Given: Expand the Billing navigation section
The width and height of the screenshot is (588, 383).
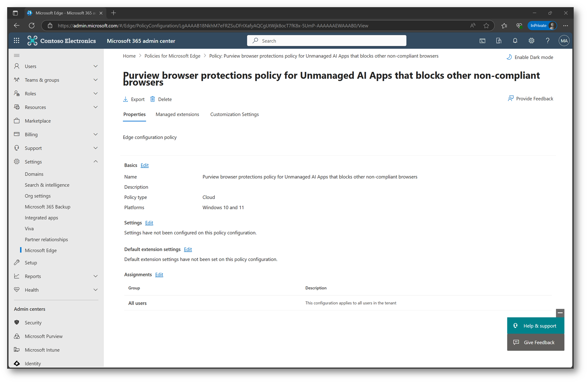Looking at the screenshot, I should pos(56,134).
